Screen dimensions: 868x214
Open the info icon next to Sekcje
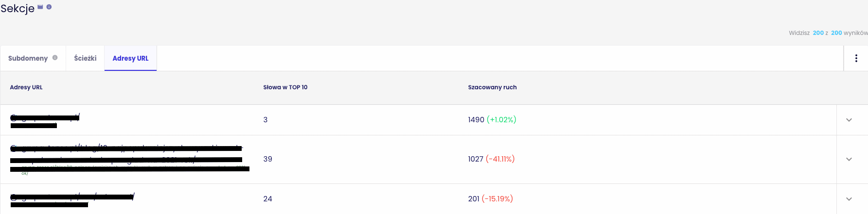49,7
